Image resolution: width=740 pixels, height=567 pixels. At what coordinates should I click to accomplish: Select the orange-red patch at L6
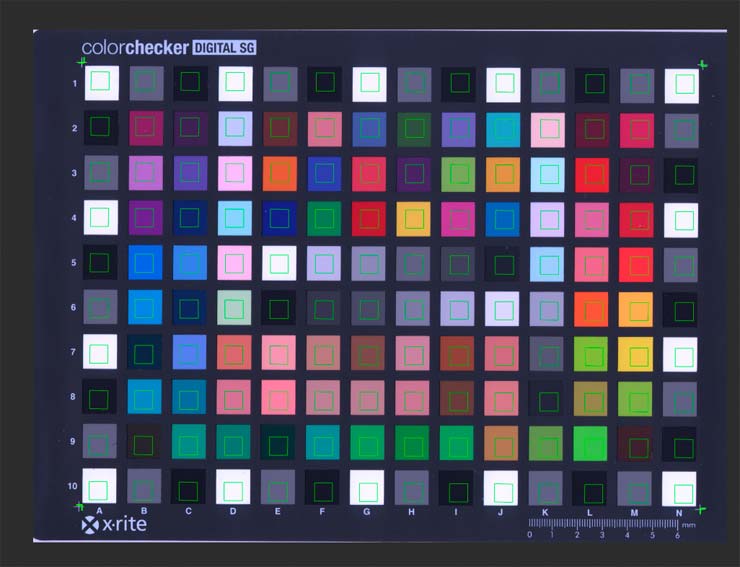[x=591, y=309]
